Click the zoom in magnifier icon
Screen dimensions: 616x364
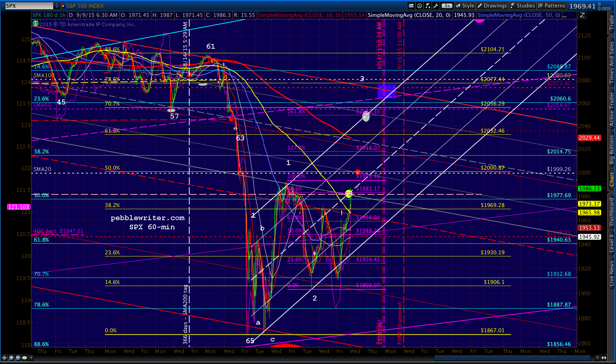coord(11,358)
